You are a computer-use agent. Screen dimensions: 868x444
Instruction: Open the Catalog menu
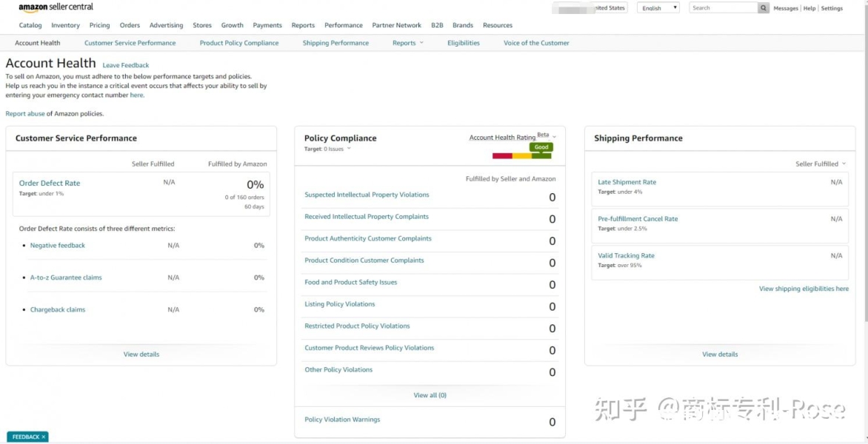point(30,25)
